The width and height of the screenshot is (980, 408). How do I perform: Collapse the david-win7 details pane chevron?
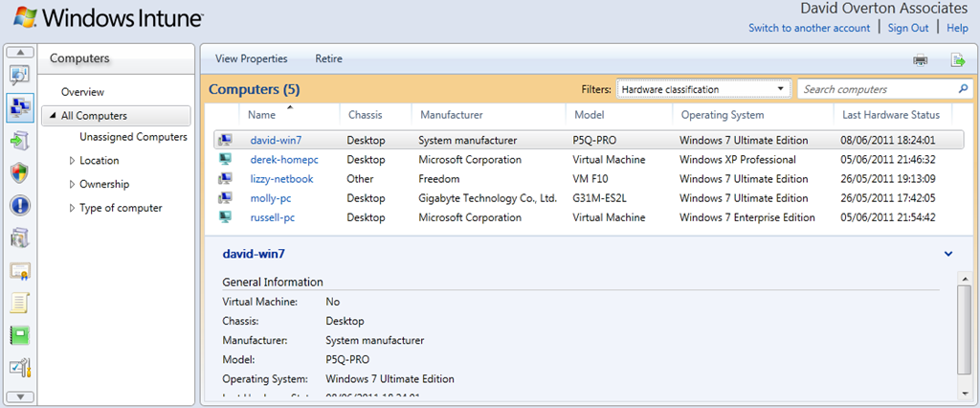point(948,254)
